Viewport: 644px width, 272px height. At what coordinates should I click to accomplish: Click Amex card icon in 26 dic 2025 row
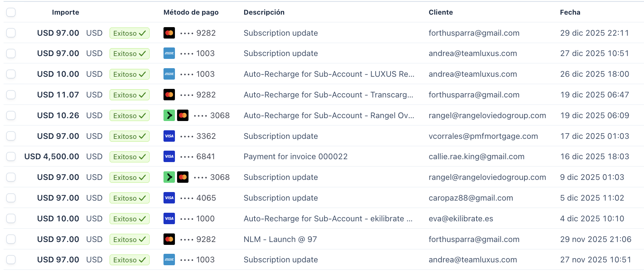[169, 74]
